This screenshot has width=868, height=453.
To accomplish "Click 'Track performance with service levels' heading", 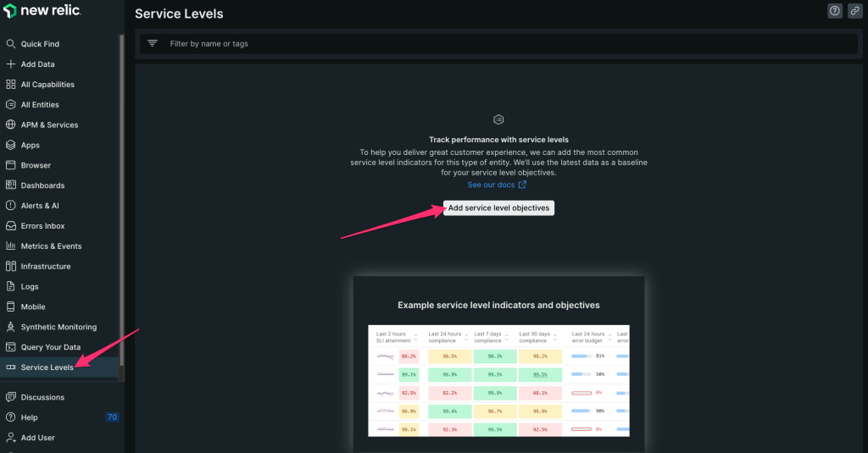I will click(498, 140).
